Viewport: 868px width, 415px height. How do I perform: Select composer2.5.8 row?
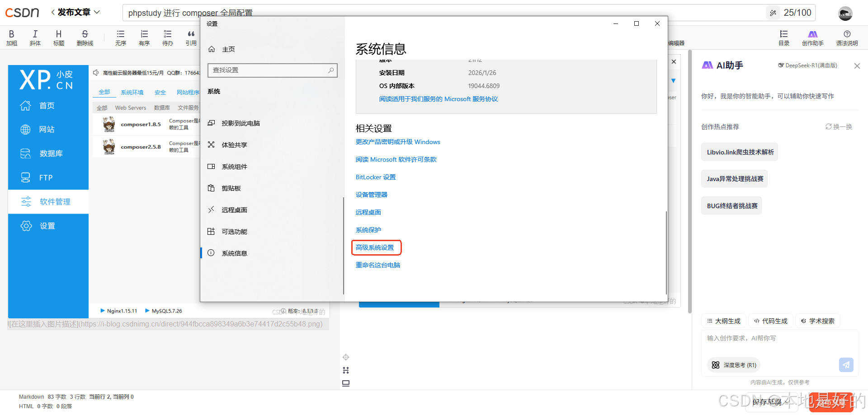point(146,147)
